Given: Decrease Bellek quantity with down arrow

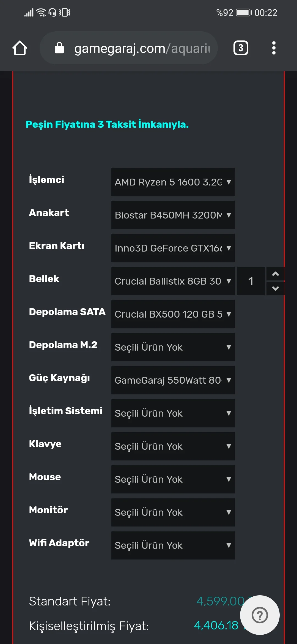Looking at the screenshot, I should click(275, 288).
